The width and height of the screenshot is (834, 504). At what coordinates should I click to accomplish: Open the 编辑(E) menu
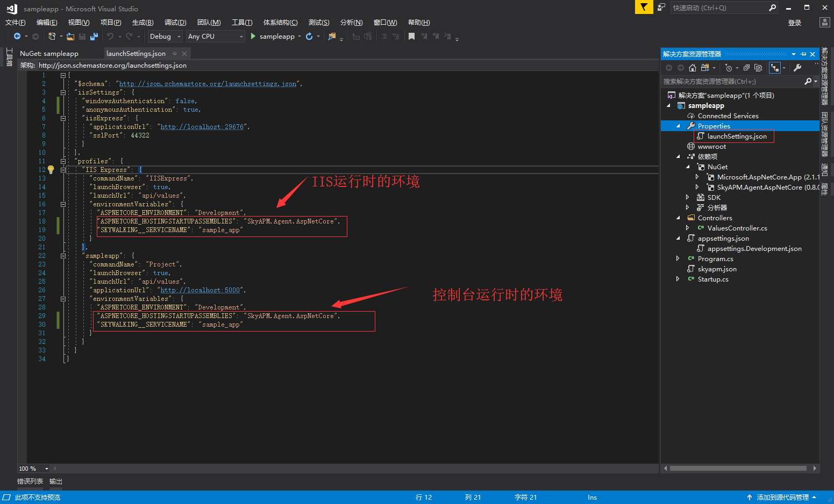pos(47,22)
